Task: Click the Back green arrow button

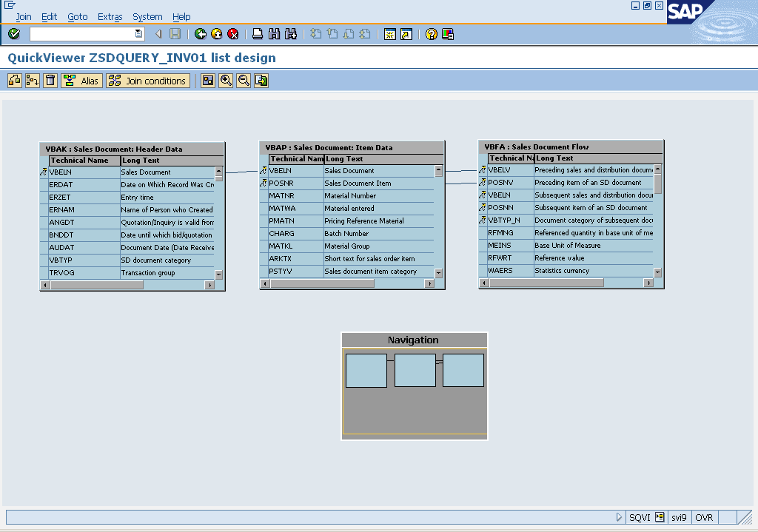Action: click(x=200, y=34)
